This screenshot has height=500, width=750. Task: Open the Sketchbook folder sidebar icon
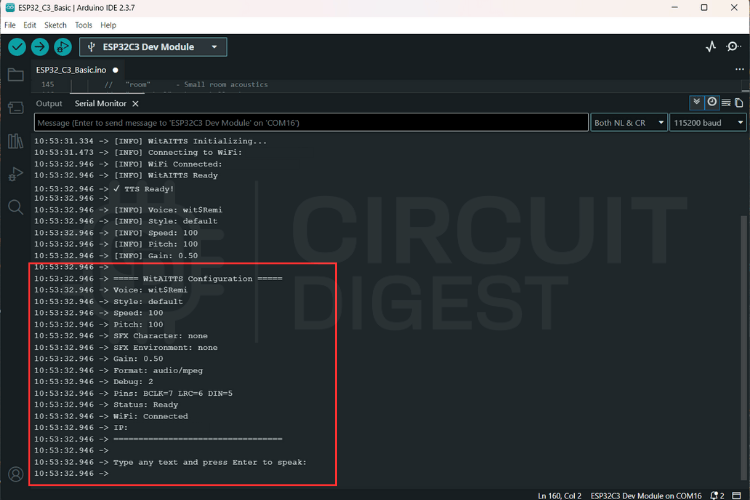pos(16,75)
